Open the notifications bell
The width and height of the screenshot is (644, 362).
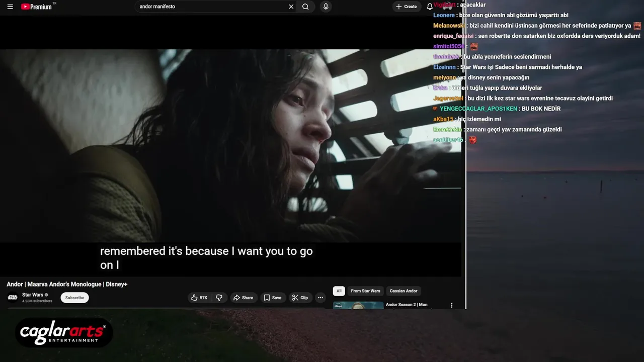point(430,7)
